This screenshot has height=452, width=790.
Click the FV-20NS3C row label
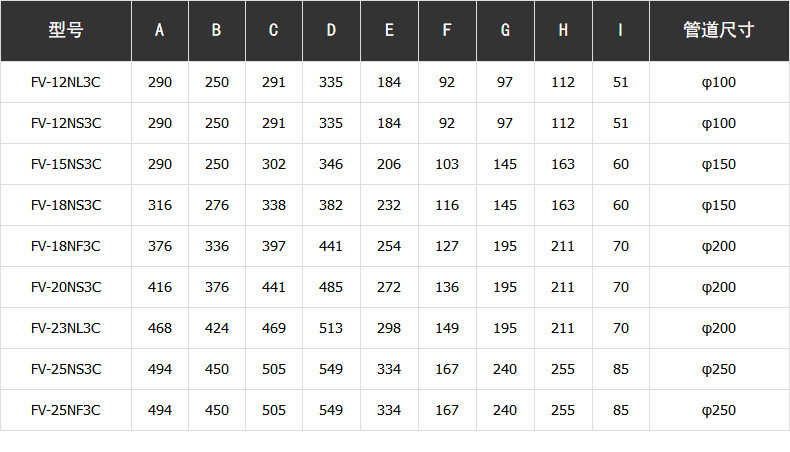point(66,287)
